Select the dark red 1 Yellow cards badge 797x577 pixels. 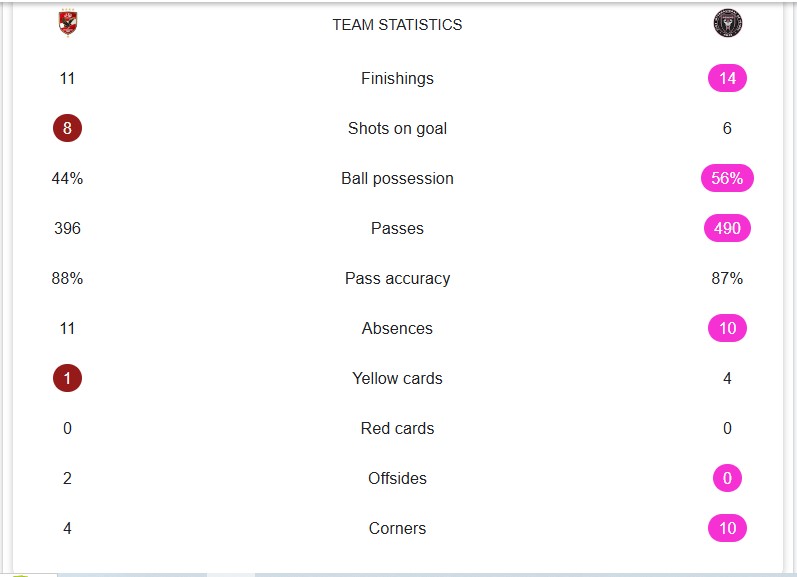(67, 378)
